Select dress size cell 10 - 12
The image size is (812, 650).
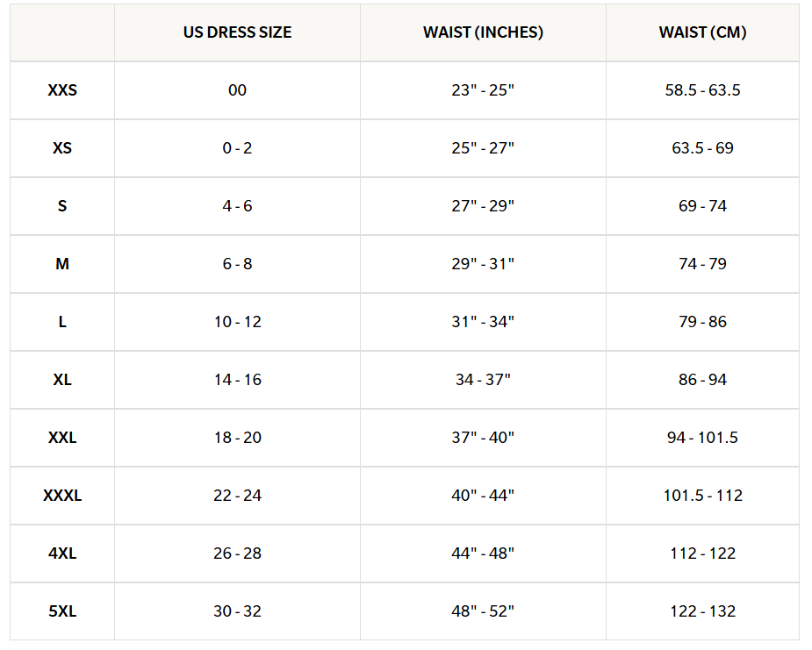click(x=237, y=322)
